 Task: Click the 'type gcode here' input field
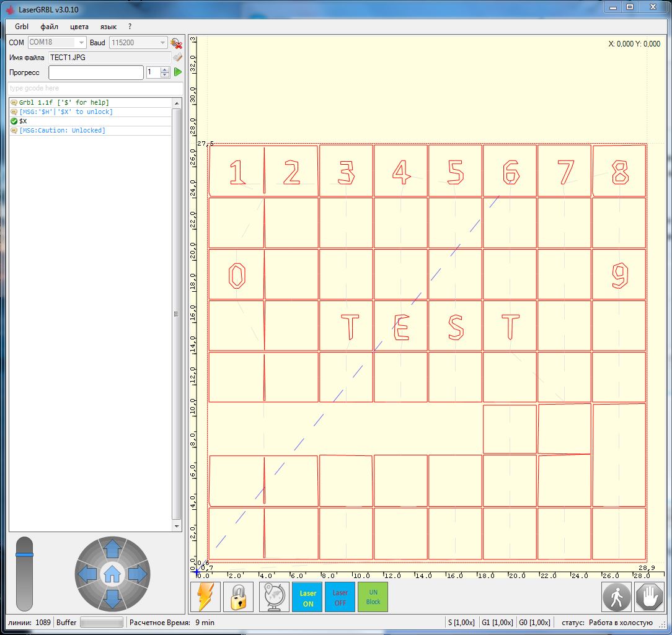coord(95,89)
